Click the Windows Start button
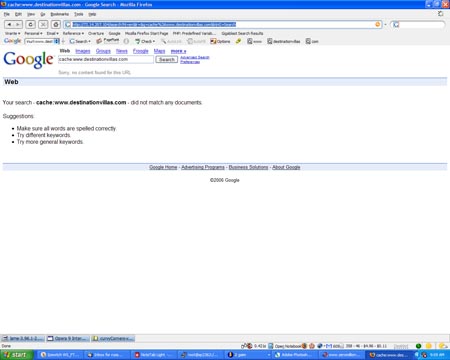Viewport: 450px width, 360px height. 16,355
